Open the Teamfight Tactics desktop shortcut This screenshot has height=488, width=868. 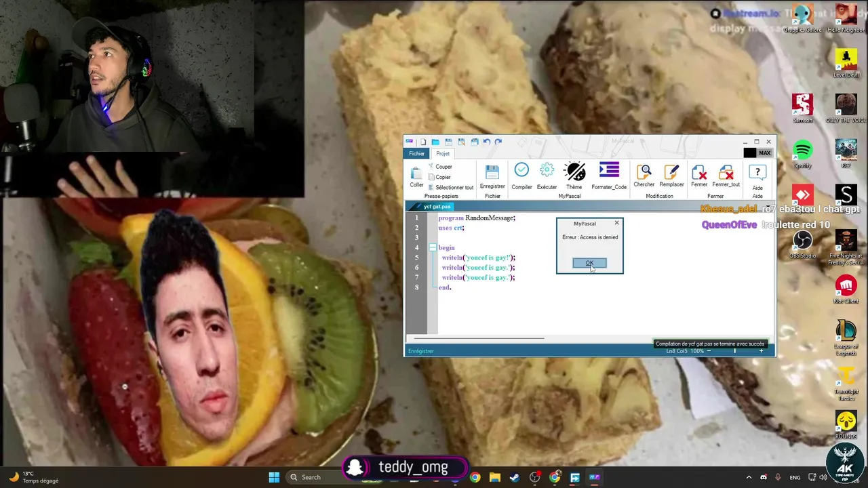tap(846, 384)
